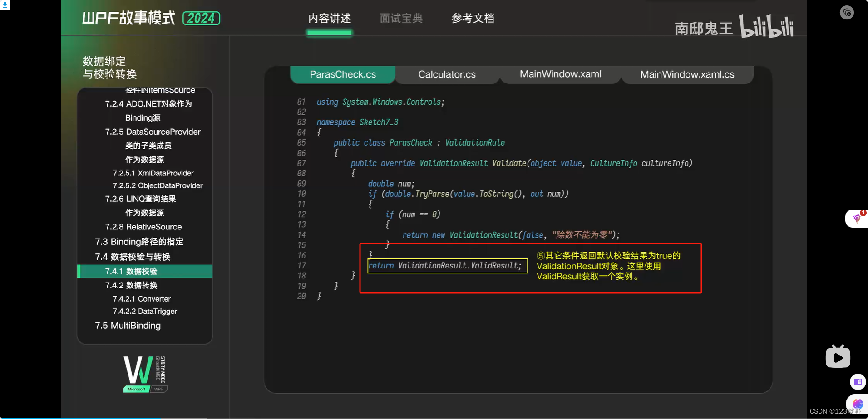Click the CSDN @123 watermark text

835,411
